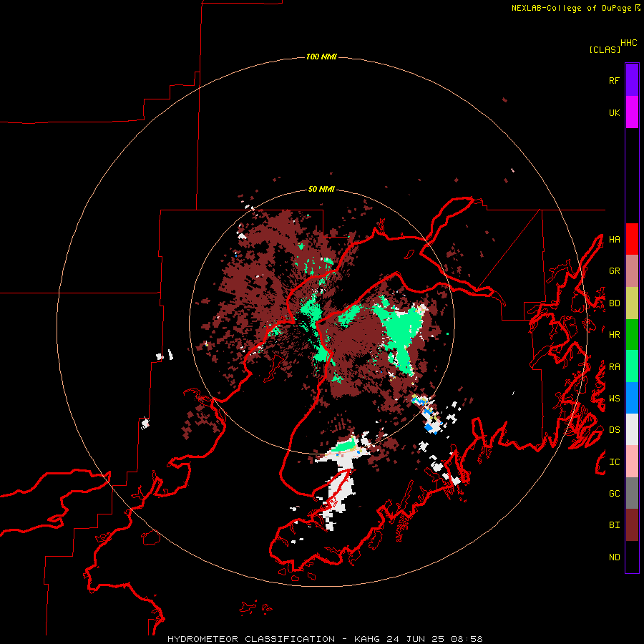Click the '50 NMI' range ring label
644x644 pixels.
[321, 189]
